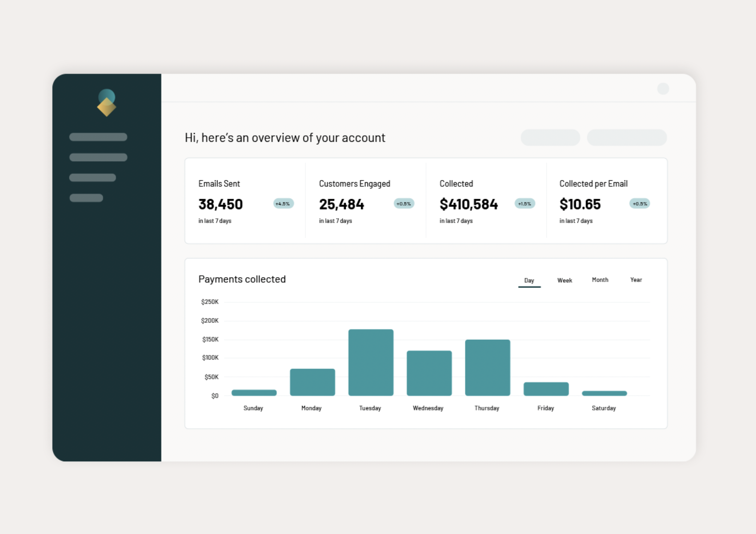Click the 38,450 emails value
This screenshot has height=534, width=756.
point(220,204)
